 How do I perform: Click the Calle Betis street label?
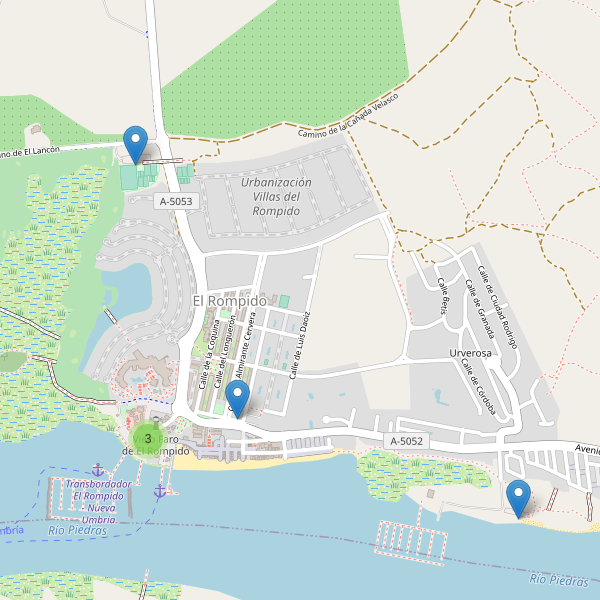(443, 296)
